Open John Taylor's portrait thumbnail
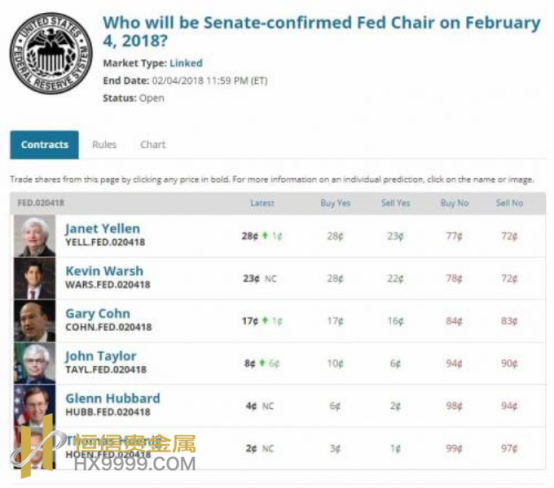 pyautogui.click(x=35, y=363)
